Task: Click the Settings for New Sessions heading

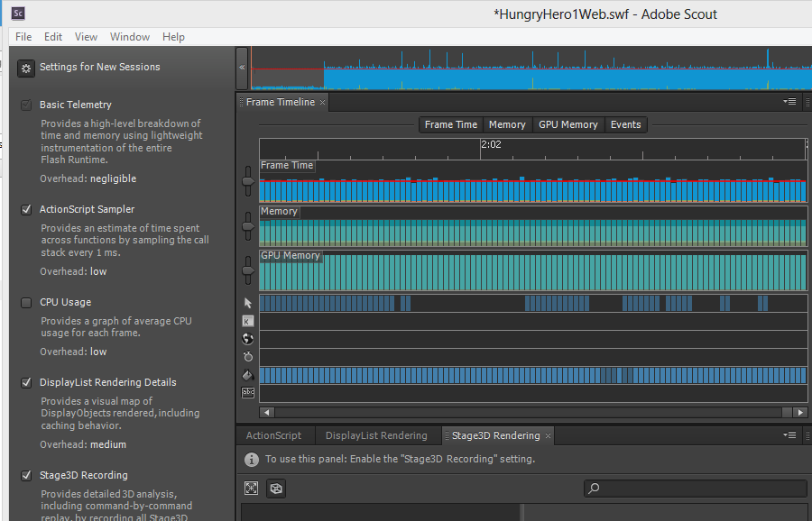Action: tap(100, 67)
